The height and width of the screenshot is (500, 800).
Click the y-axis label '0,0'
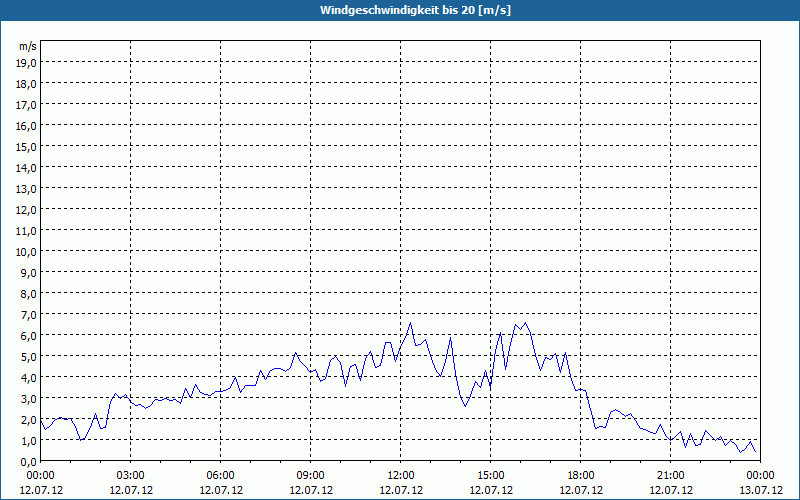(x=29, y=462)
